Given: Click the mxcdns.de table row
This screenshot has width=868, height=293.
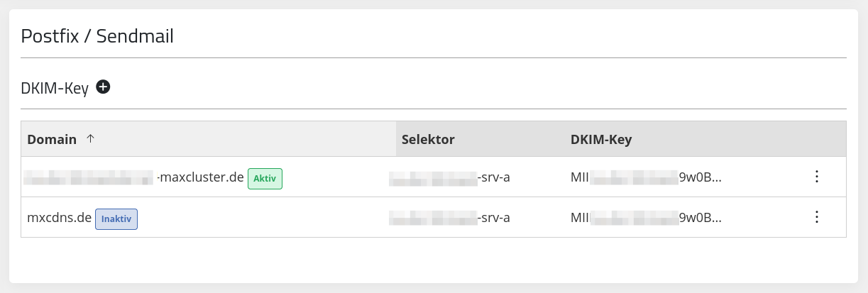Looking at the screenshot, I should click(x=434, y=217).
